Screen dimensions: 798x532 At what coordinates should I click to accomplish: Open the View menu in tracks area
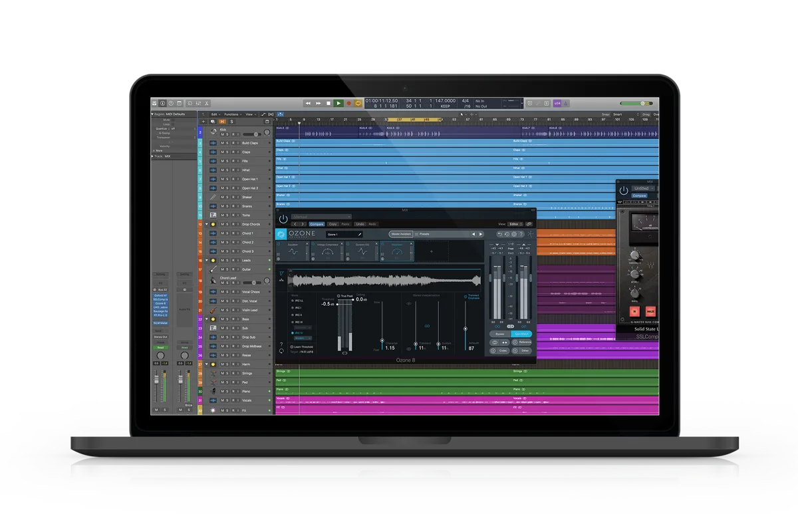click(250, 114)
